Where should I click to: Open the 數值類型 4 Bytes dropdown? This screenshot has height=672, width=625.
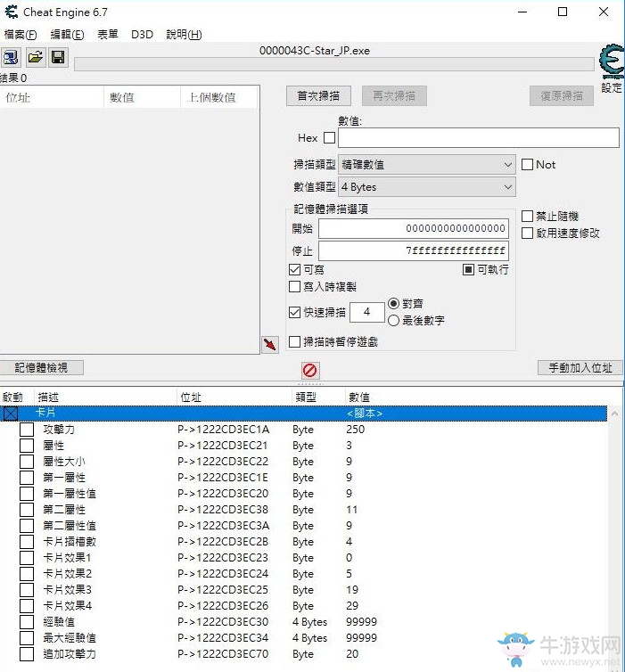point(426,187)
